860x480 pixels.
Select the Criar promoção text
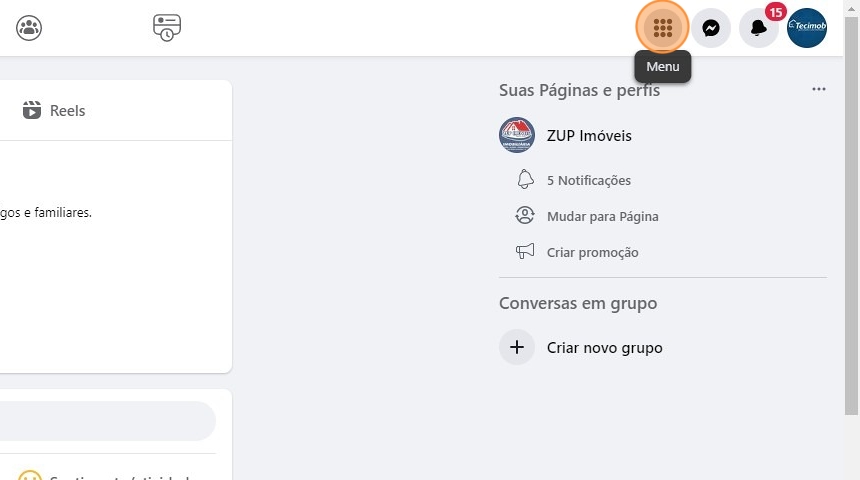(x=592, y=253)
